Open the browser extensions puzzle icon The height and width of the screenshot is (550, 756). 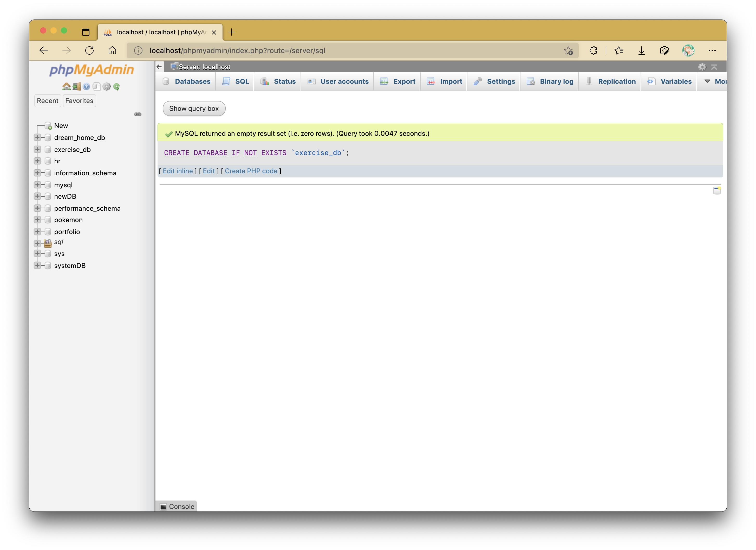[x=593, y=50]
